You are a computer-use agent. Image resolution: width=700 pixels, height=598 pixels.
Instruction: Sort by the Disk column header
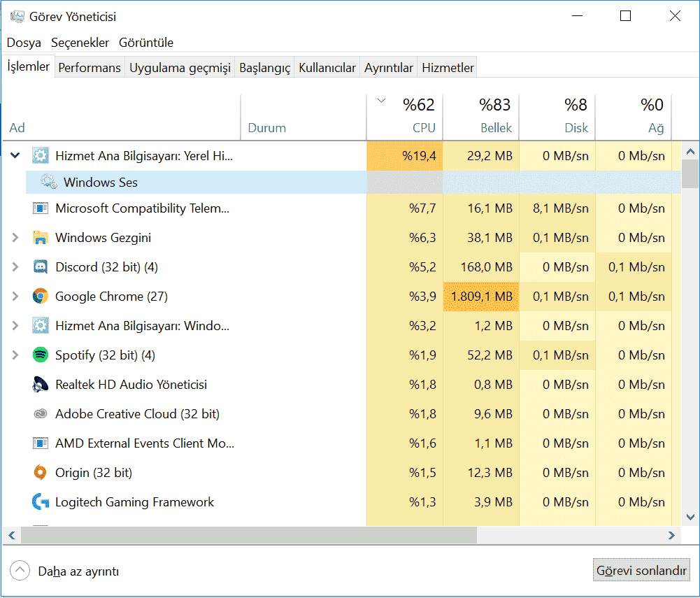[x=557, y=118]
